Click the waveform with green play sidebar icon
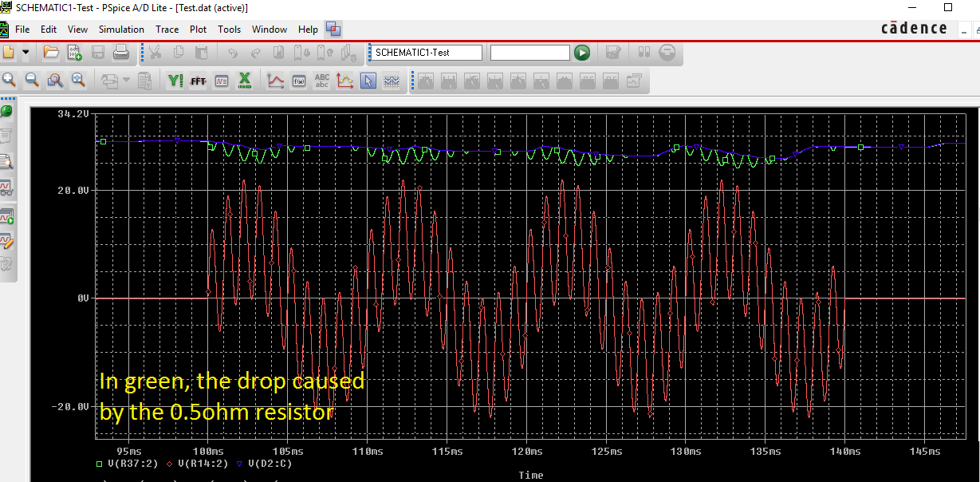The height and width of the screenshot is (482, 980). click(6, 215)
